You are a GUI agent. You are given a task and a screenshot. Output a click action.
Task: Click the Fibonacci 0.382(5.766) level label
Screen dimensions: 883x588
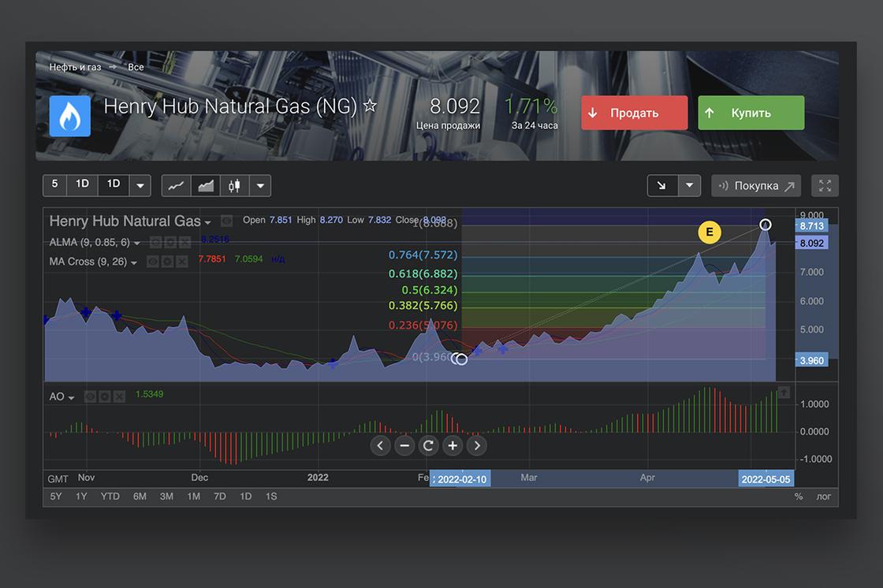[423, 305]
